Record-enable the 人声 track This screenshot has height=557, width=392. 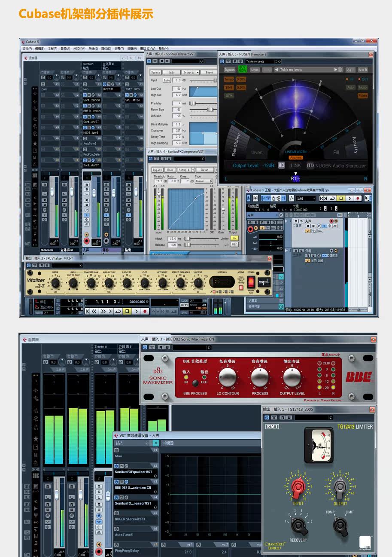(x=331, y=221)
